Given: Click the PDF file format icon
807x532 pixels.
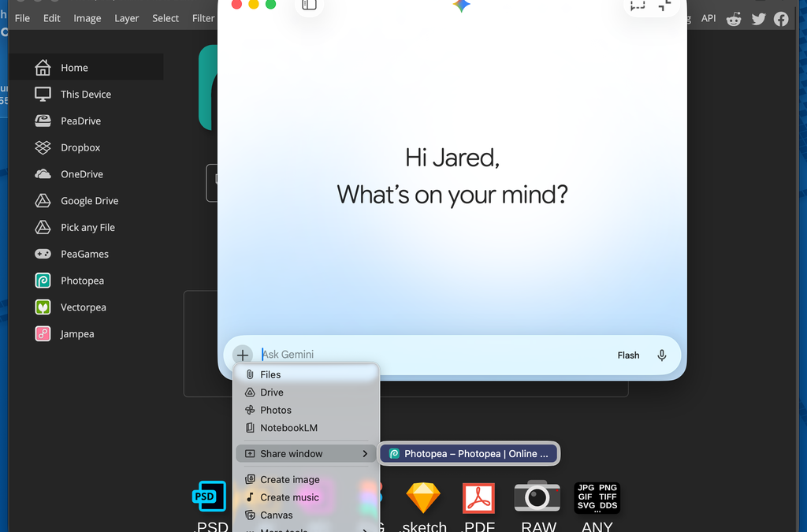Looking at the screenshot, I should tap(478, 497).
